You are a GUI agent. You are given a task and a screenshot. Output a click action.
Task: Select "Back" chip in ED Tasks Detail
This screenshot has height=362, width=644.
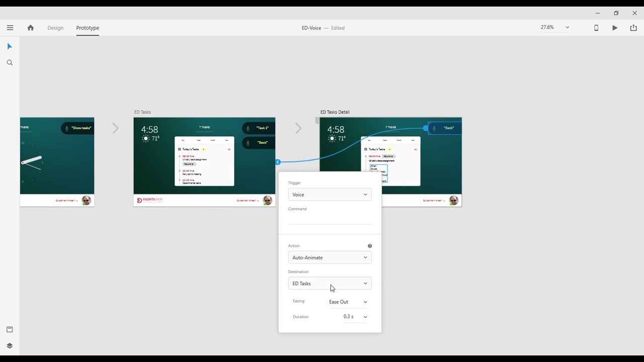pyautogui.click(x=445, y=128)
